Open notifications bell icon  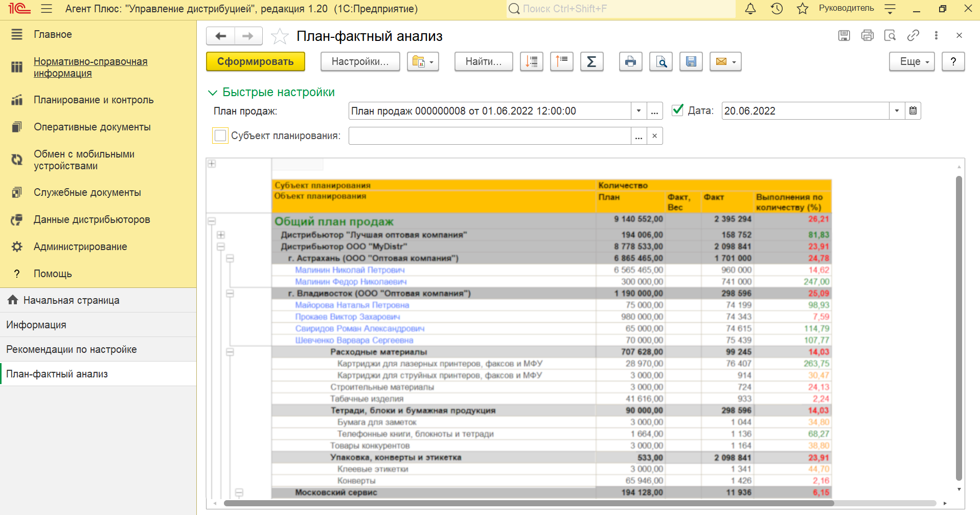pyautogui.click(x=750, y=9)
